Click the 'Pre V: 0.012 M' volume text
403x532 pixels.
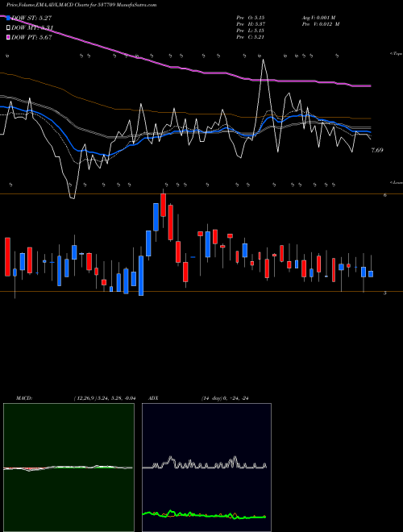[x=320, y=24]
